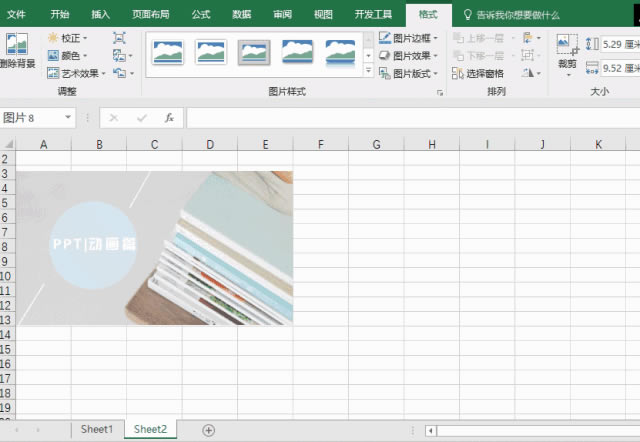Open the Color (颜色) dropdown
Viewport: 640px width, 442px height.
click(68, 55)
